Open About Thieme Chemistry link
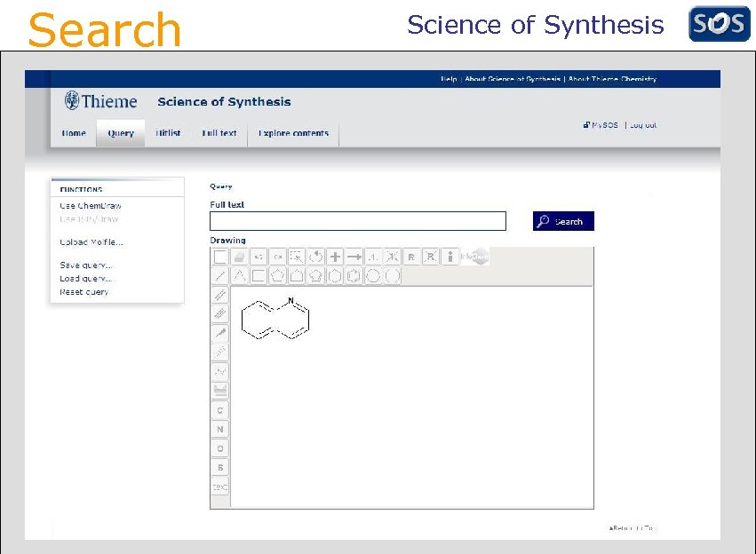The image size is (756, 554). tap(612, 78)
